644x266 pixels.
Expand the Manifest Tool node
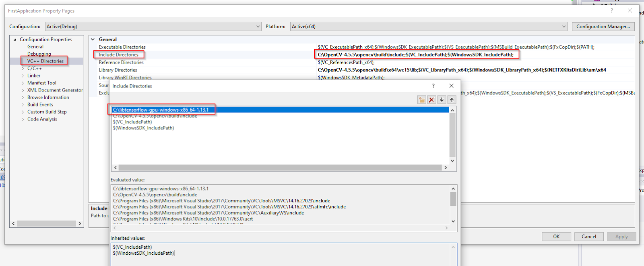click(x=23, y=83)
